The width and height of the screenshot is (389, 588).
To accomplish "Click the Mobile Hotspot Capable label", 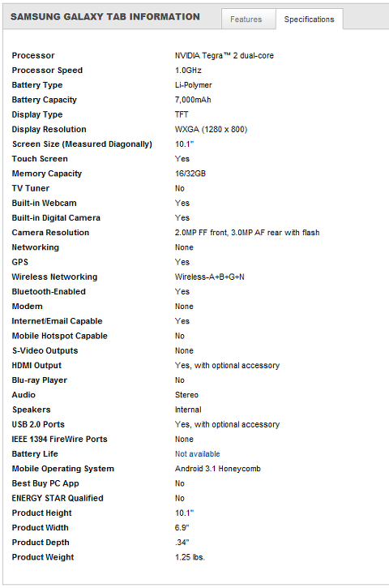I will (60, 336).
